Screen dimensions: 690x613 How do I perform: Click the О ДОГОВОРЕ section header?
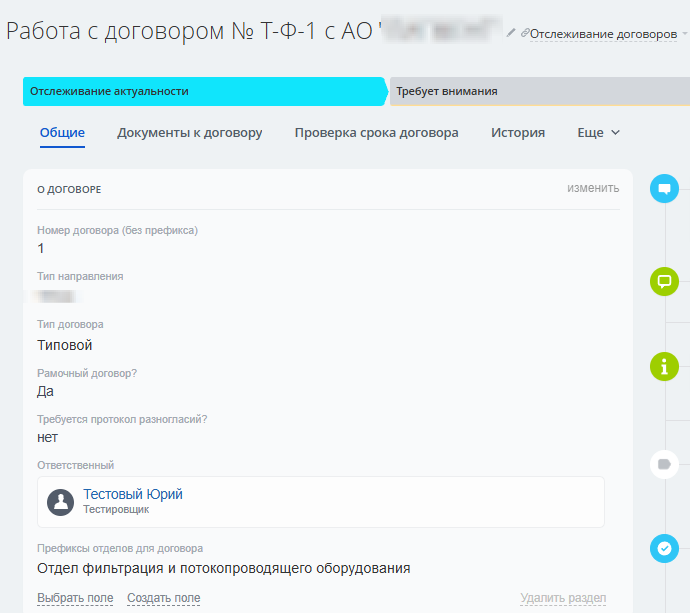pos(69,190)
